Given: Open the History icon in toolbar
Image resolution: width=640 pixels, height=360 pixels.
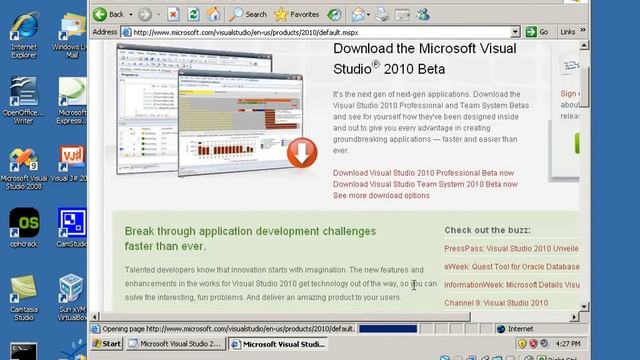Looking at the screenshot, I should [x=334, y=15].
